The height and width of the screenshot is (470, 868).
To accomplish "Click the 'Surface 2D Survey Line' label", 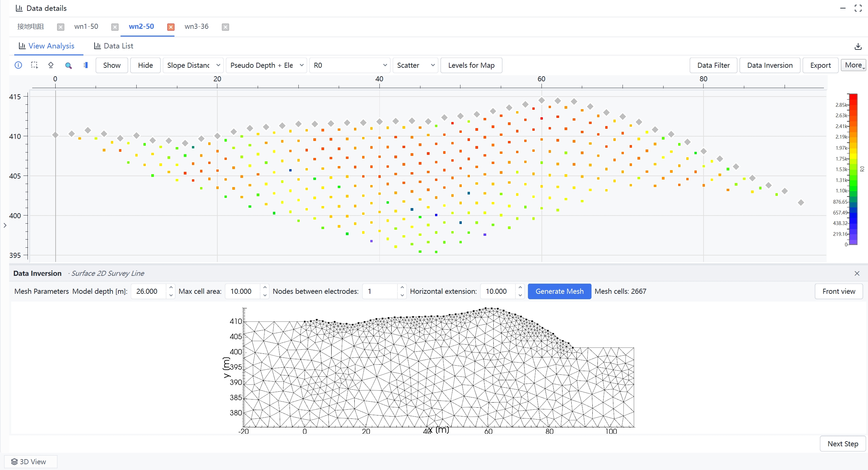I will click(108, 273).
